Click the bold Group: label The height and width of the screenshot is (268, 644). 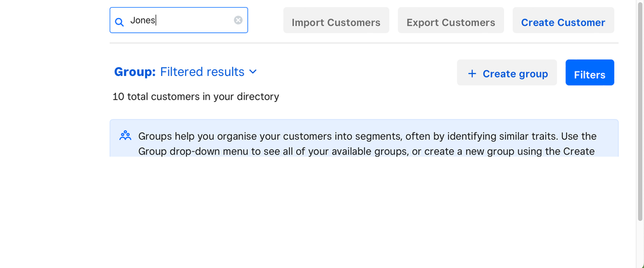135,72
